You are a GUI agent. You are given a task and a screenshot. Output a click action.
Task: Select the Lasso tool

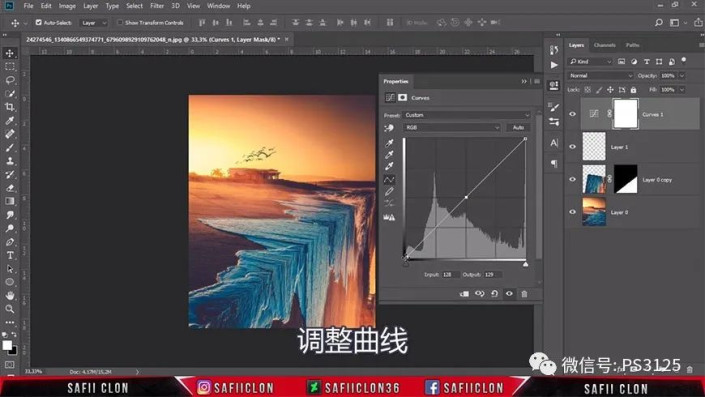click(x=9, y=80)
